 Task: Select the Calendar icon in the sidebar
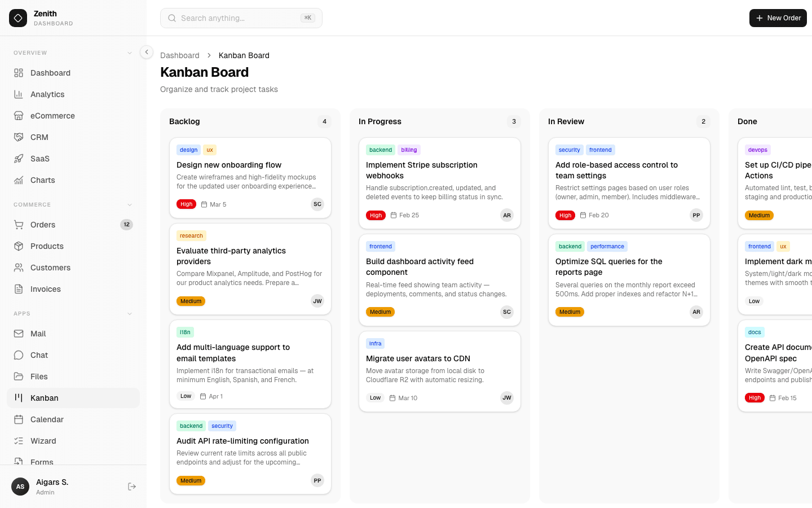coord(19,419)
